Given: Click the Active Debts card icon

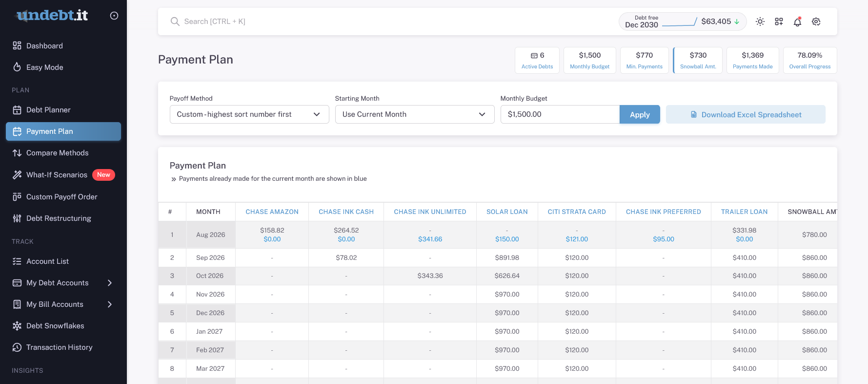Looking at the screenshot, I should point(534,56).
